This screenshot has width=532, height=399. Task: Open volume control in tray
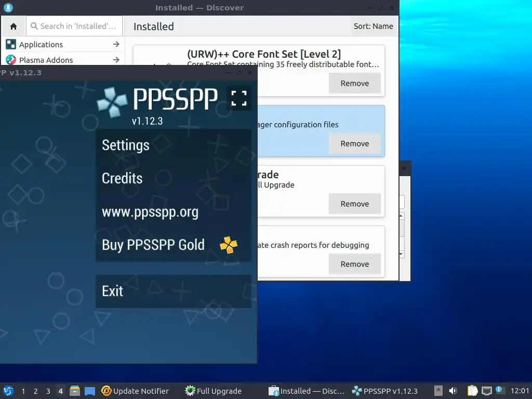click(x=453, y=391)
